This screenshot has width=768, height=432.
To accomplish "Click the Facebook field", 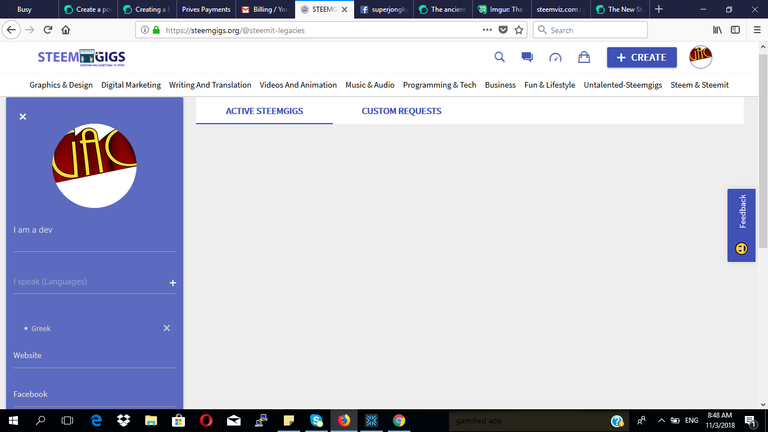I will [x=95, y=395].
